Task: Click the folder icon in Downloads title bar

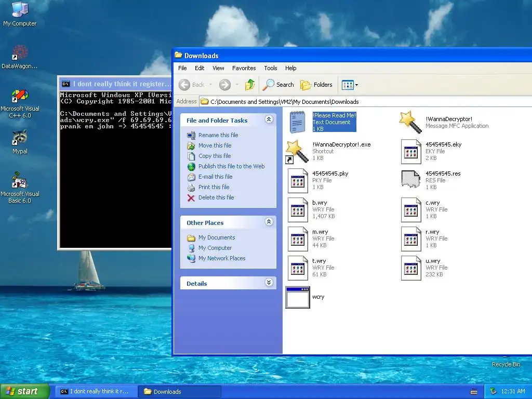Action: point(179,55)
